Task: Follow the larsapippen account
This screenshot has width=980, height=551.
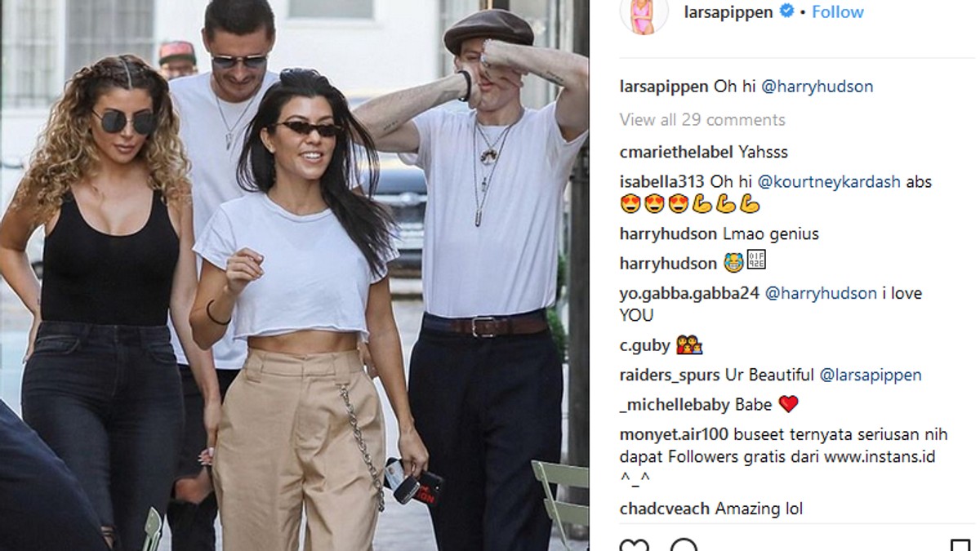Action: coord(837,12)
